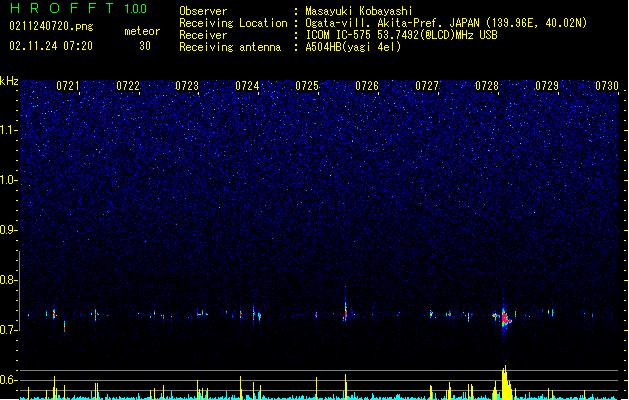Click observer name Masayuki Kobayashi
The image size is (629, 400).
(x=358, y=11)
